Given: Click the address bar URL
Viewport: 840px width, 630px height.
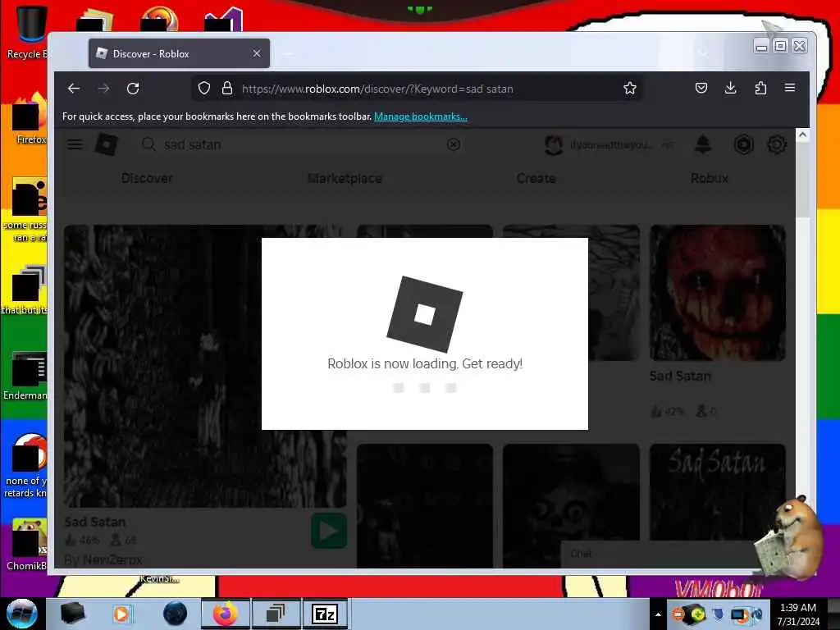Looking at the screenshot, I should (377, 89).
